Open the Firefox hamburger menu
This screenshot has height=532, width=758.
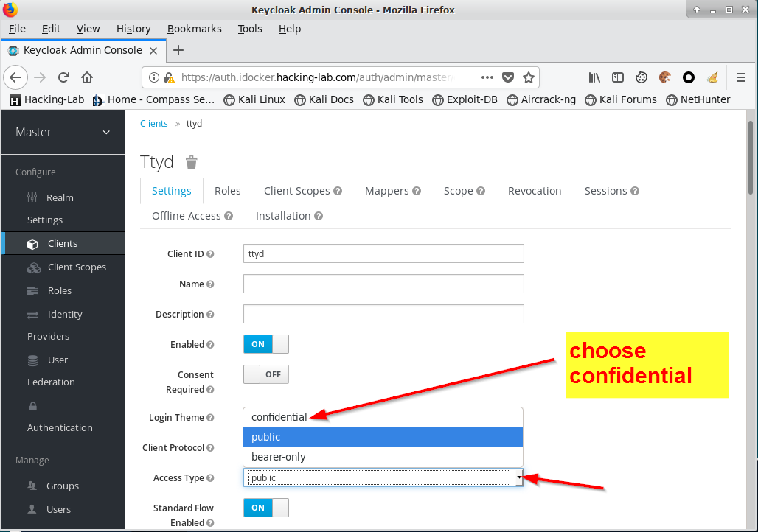point(740,77)
